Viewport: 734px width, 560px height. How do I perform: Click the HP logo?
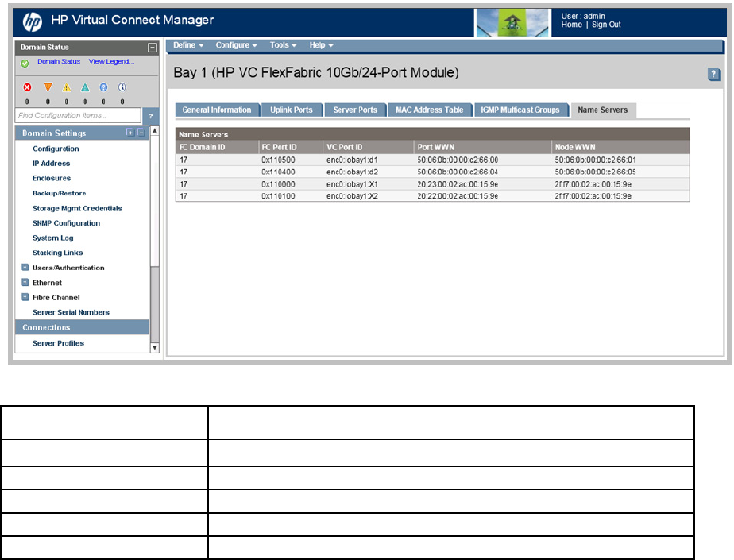(33, 21)
